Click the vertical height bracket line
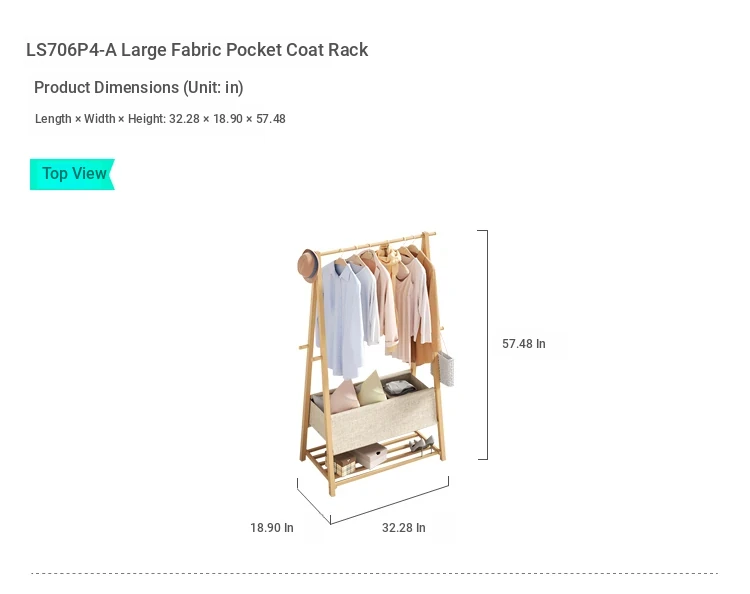 487,345
